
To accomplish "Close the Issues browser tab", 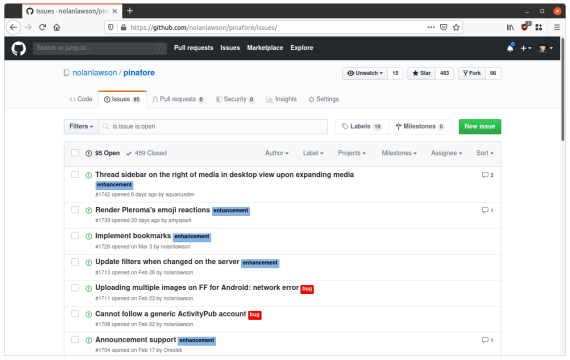I will (115, 11).
